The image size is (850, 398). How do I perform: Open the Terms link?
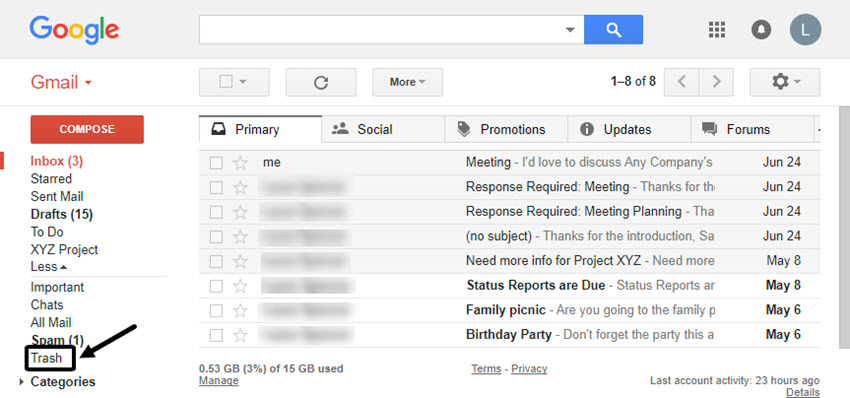(486, 369)
